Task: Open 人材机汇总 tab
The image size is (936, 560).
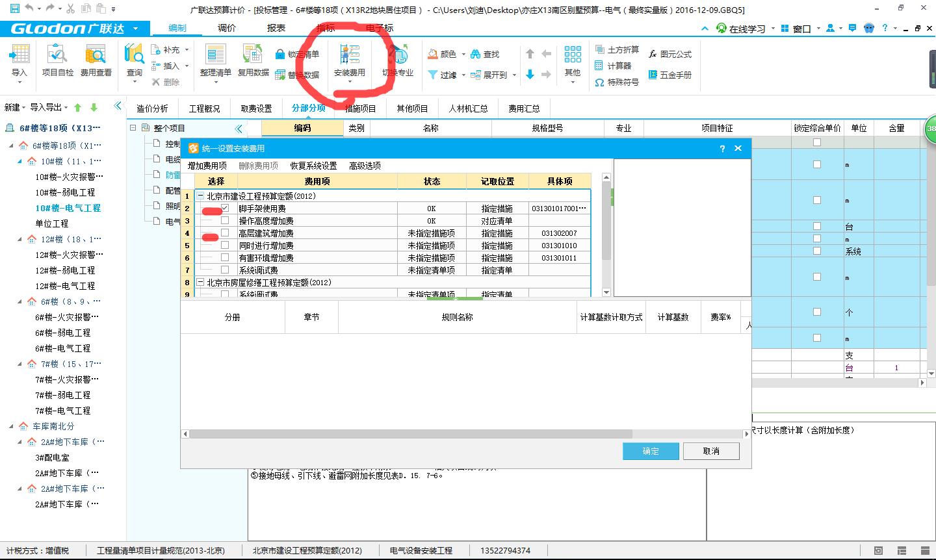Action: click(468, 108)
